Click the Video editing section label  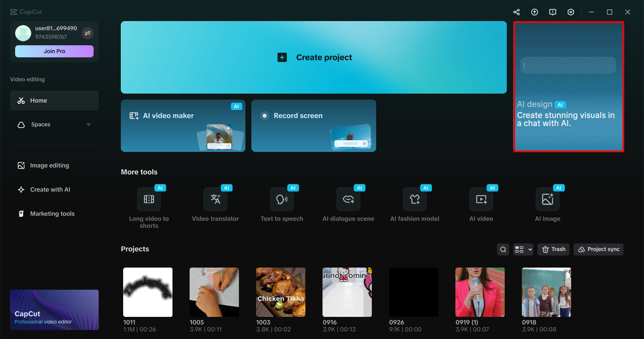coord(28,79)
